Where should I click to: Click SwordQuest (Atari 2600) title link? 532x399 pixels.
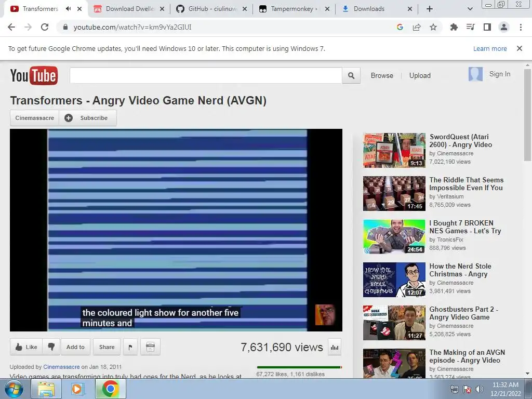point(461,140)
